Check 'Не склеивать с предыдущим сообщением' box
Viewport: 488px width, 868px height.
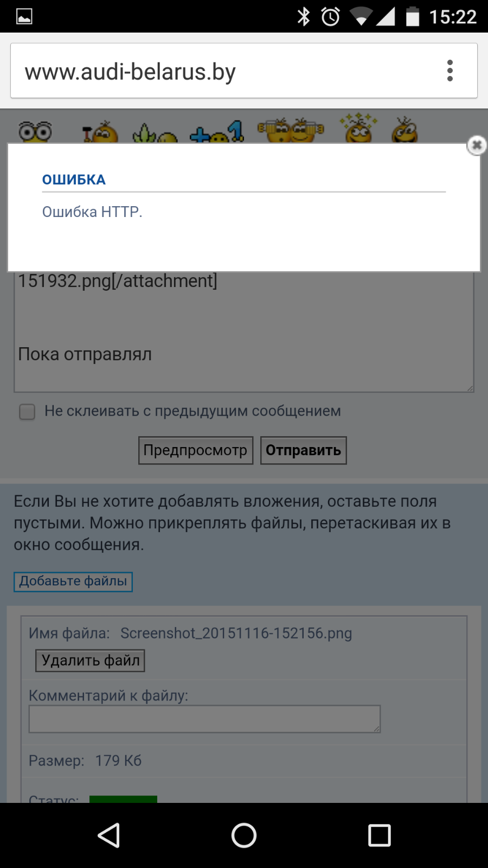27,412
